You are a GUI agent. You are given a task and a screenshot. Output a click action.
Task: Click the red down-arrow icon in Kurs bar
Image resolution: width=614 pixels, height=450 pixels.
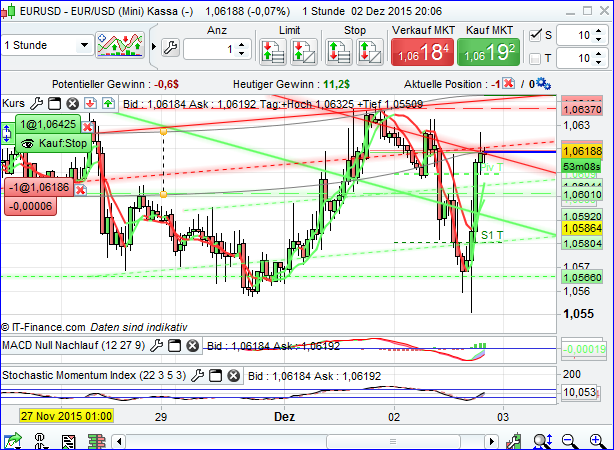90,103
